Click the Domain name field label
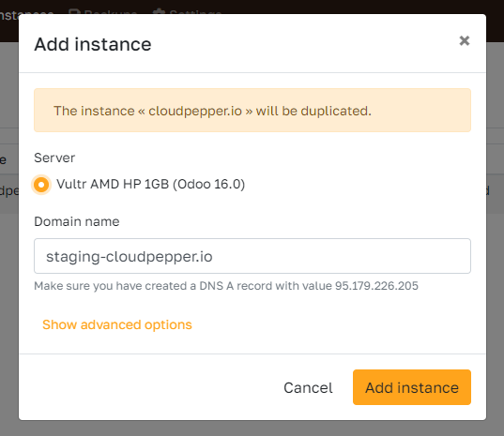 (x=77, y=221)
